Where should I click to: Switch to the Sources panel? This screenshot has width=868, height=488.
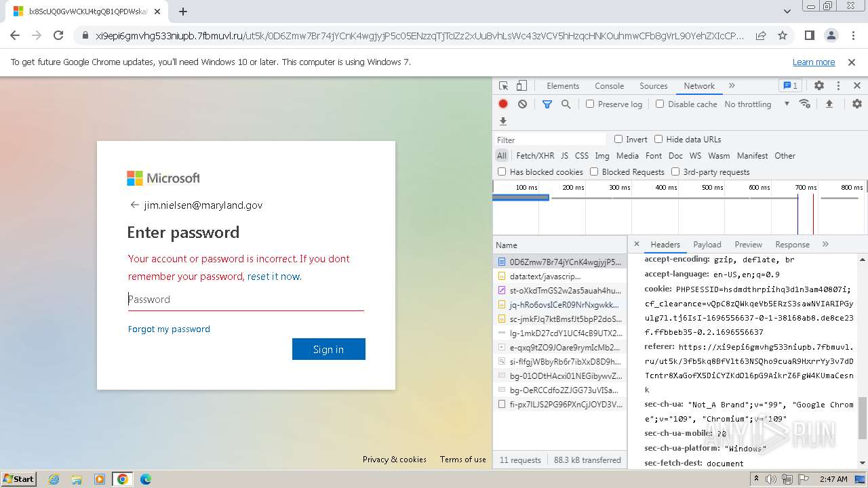pos(654,86)
